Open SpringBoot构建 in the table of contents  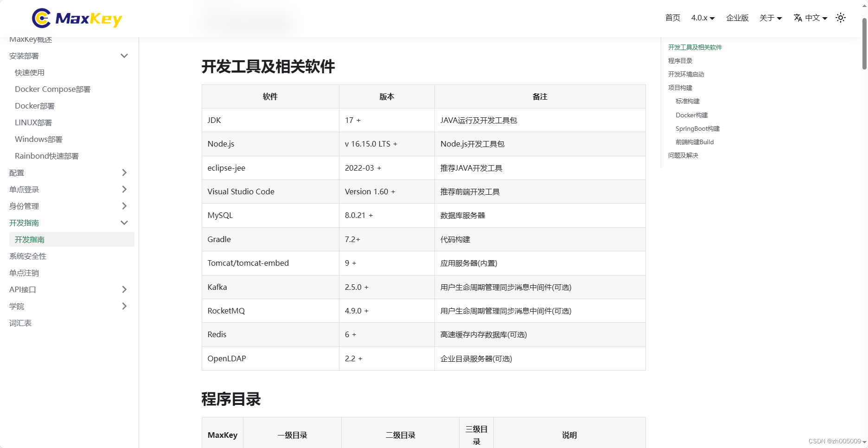point(697,128)
